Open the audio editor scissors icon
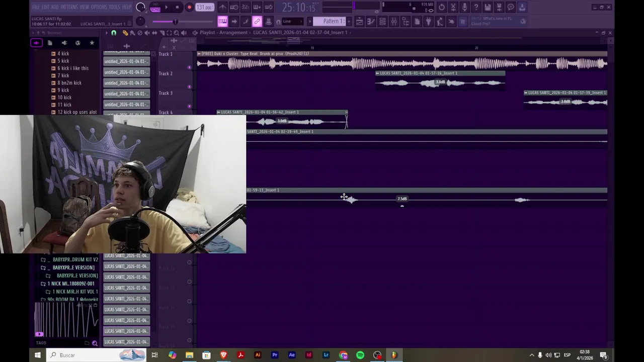This screenshot has height=362, width=644. [453, 7]
